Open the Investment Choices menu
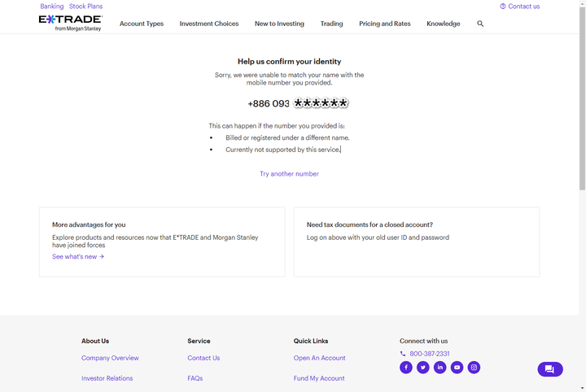Screen dimensions: 586x392 [209, 24]
